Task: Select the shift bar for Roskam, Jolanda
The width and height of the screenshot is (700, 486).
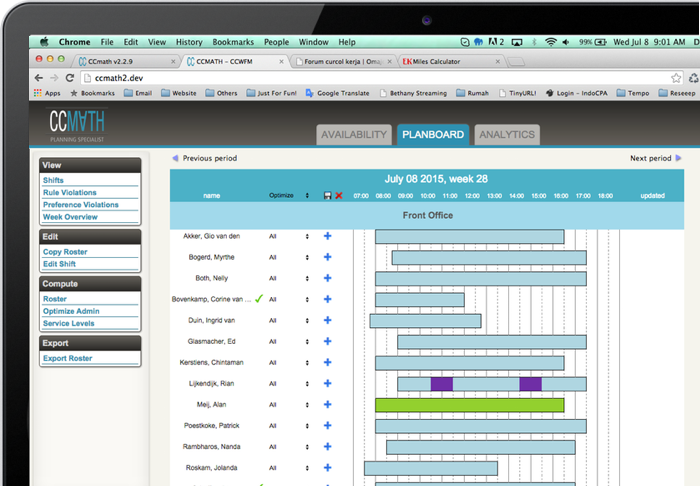Action: tap(431, 469)
